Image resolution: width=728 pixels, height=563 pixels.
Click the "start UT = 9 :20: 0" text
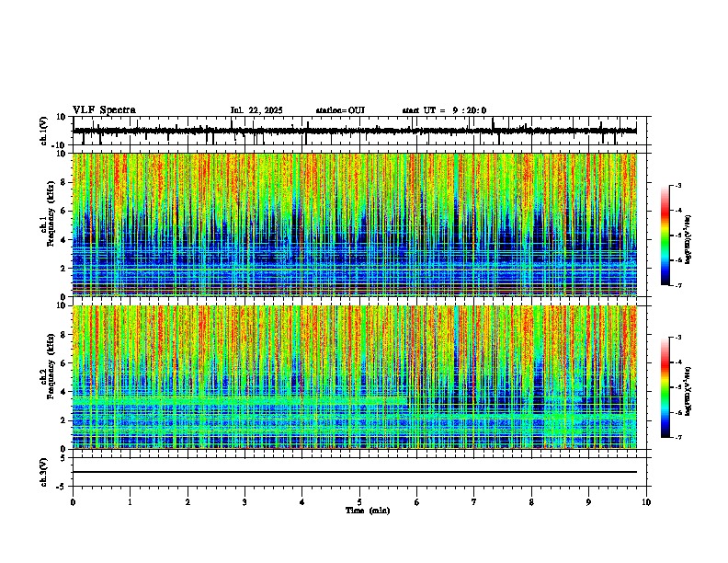coord(444,110)
